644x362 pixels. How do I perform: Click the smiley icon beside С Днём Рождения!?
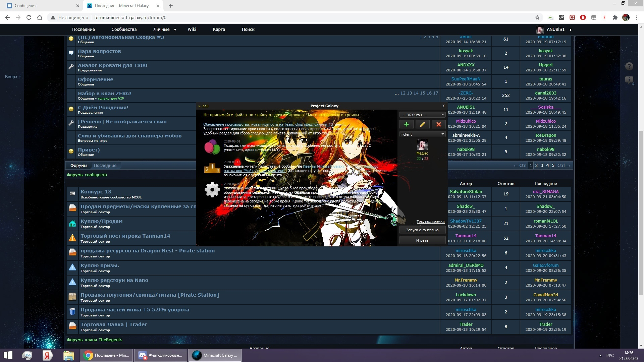[71, 109]
